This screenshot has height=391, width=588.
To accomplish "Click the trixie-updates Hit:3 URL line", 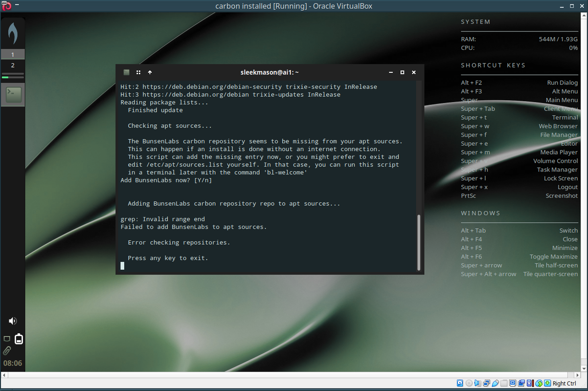I will point(230,95).
